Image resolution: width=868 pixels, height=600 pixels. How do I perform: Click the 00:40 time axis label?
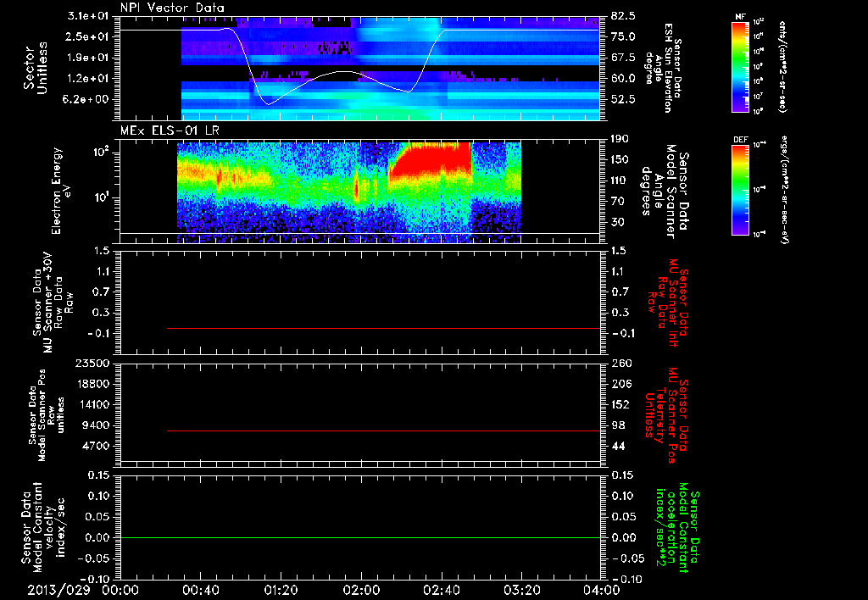pyautogui.click(x=200, y=590)
